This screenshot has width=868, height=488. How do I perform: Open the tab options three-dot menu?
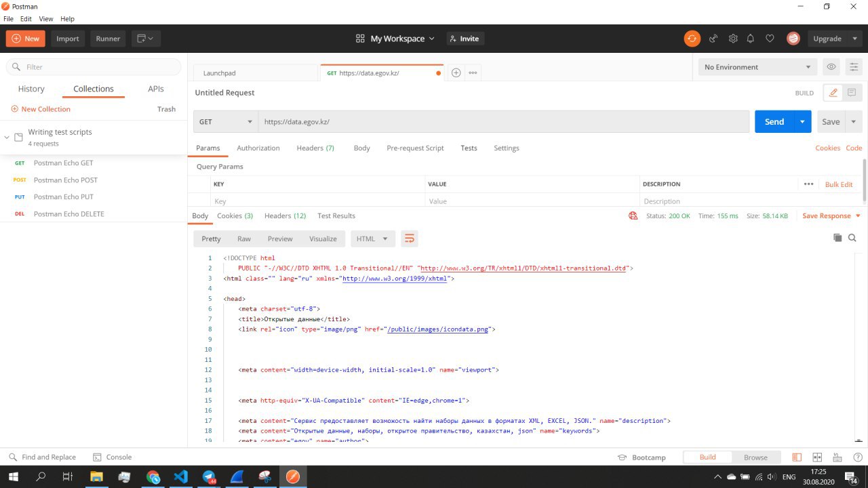[473, 73]
